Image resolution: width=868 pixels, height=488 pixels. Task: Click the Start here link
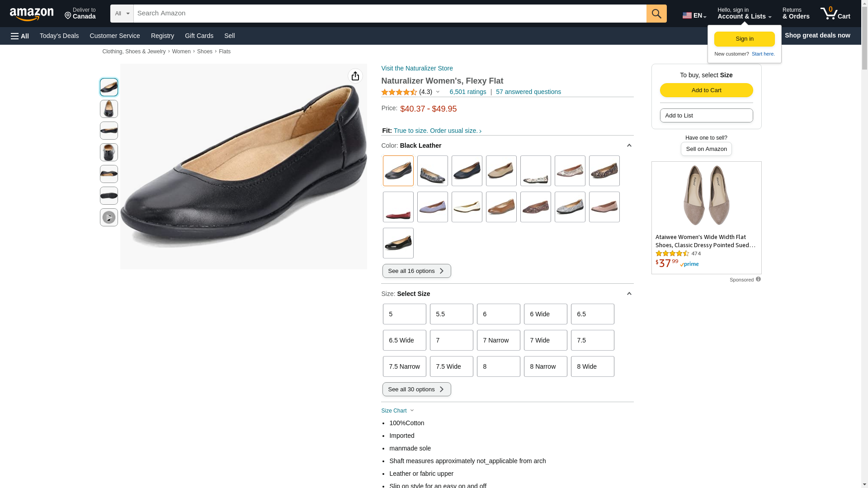(x=763, y=54)
